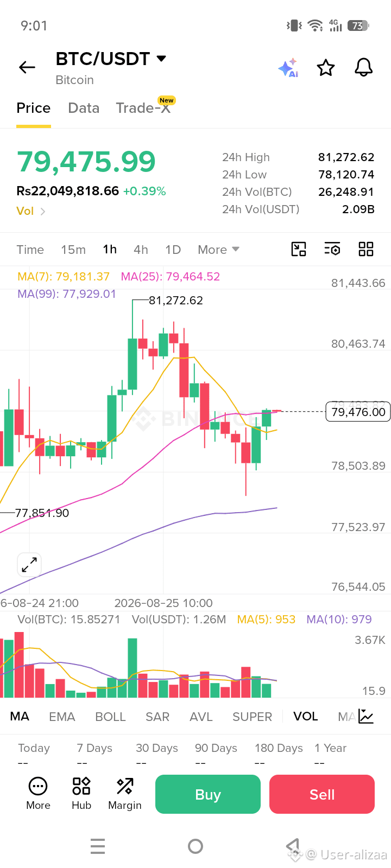Open the Trade-X tab
Image resolution: width=391 pixels, height=868 pixels.
(x=143, y=108)
